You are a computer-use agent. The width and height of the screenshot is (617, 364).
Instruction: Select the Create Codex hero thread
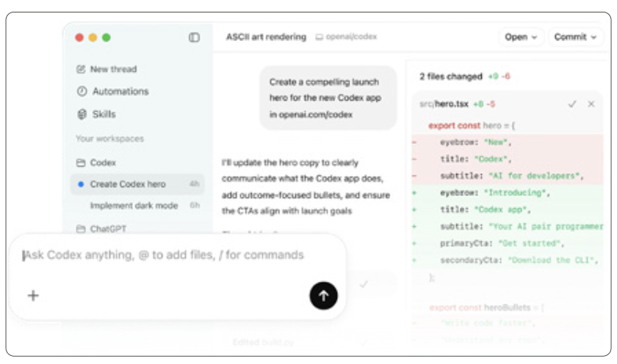[x=128, y=184]
